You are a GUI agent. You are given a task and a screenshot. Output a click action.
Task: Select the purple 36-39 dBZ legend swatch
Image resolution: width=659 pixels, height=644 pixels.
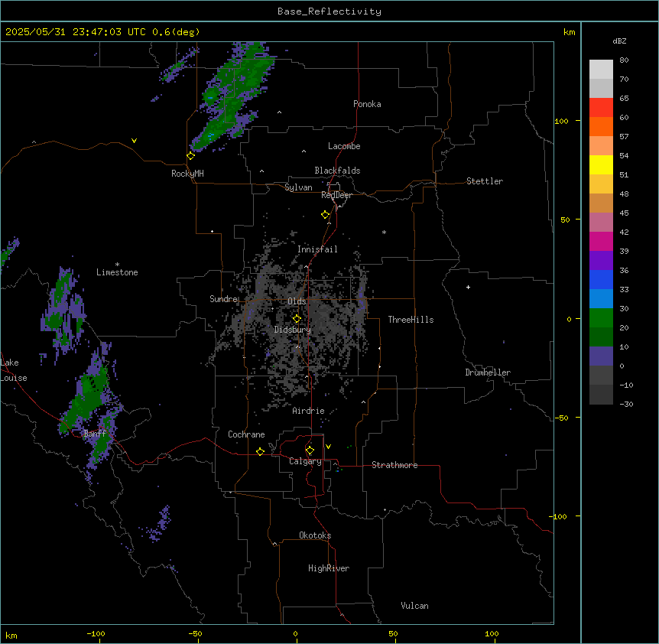click(x=601, y=261)
